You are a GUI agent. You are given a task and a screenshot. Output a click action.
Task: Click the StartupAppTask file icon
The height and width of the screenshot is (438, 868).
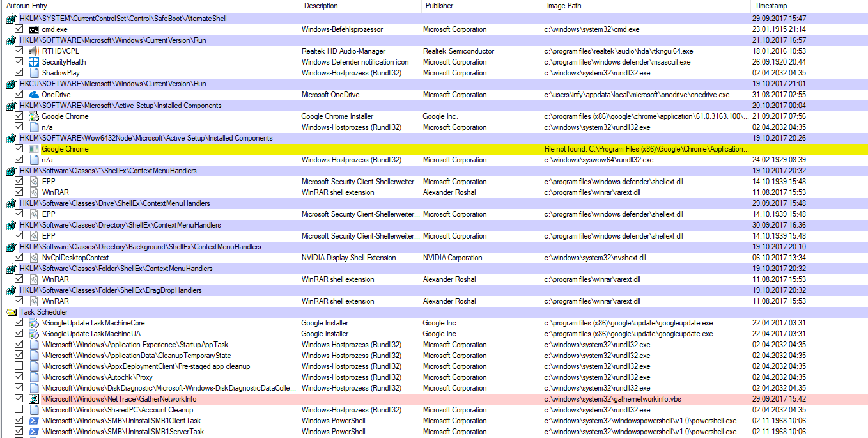pos(34,345)
